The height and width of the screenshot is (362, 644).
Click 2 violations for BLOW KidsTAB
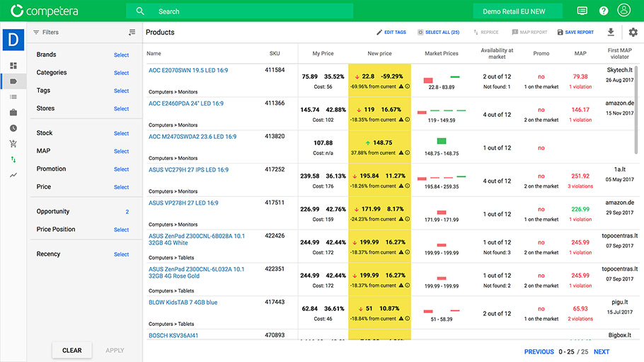580,319
